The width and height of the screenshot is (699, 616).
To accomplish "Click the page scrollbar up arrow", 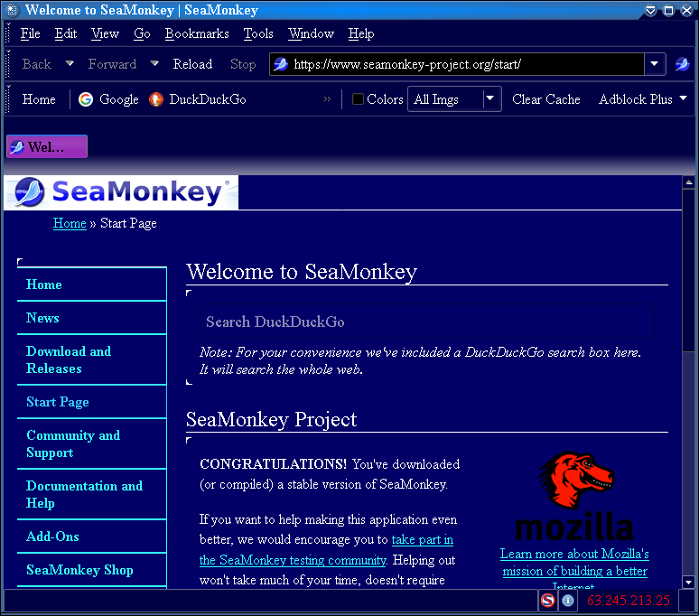I will click(689, 182).
